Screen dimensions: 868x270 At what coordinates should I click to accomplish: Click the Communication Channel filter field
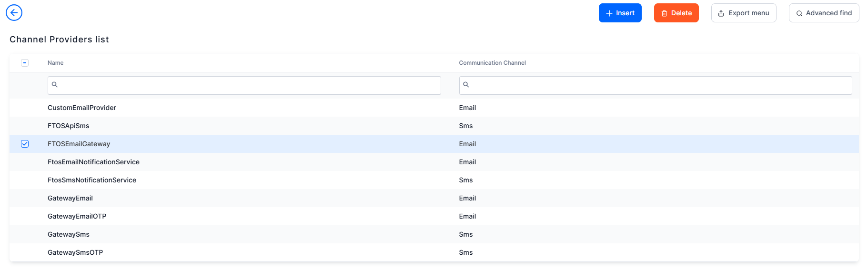(655, 85)
